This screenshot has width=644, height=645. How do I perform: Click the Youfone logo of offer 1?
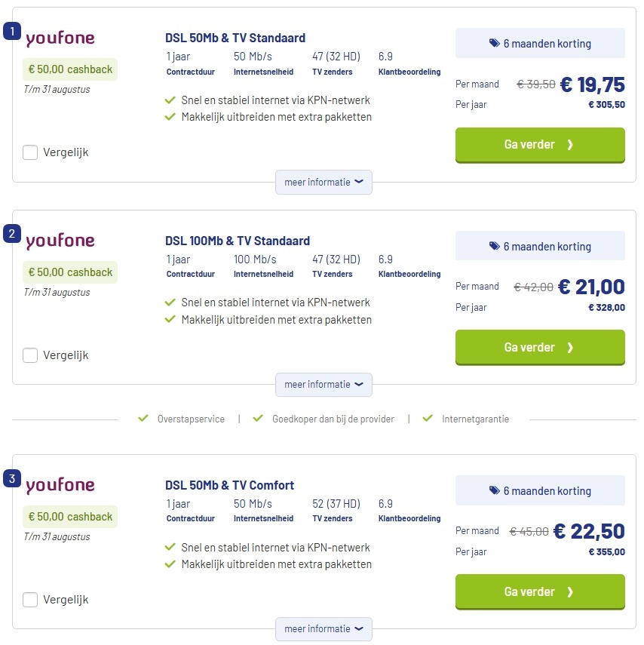(x=60, y=38)
